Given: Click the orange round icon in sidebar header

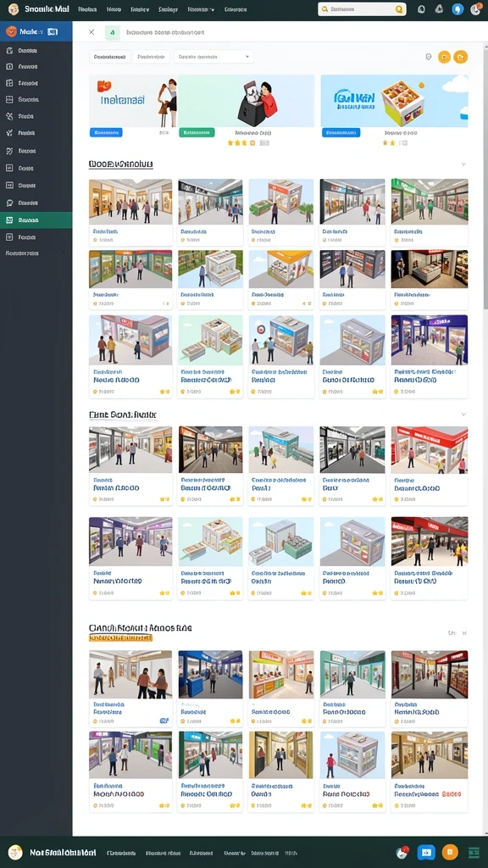Looking at the screenshot, I should 11,31.
